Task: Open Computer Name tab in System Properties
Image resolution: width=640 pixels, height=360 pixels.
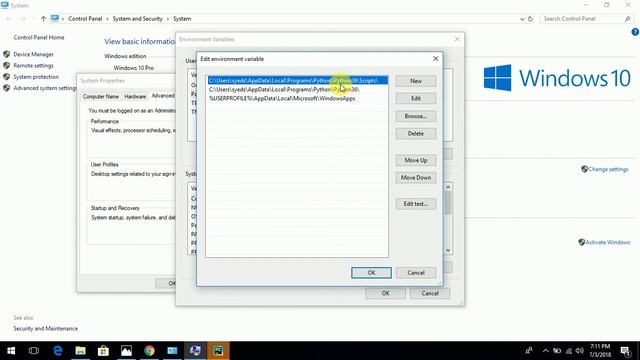Action: click(100, 96)
